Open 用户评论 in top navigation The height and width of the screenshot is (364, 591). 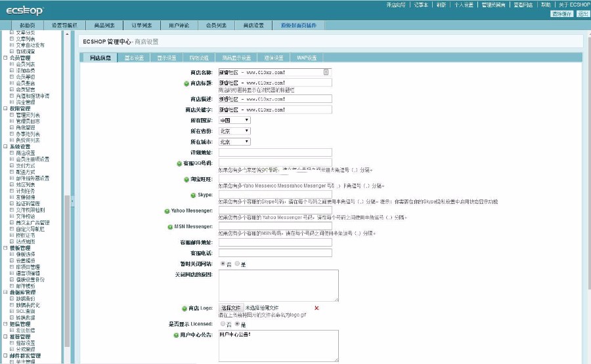click(179, 25)
